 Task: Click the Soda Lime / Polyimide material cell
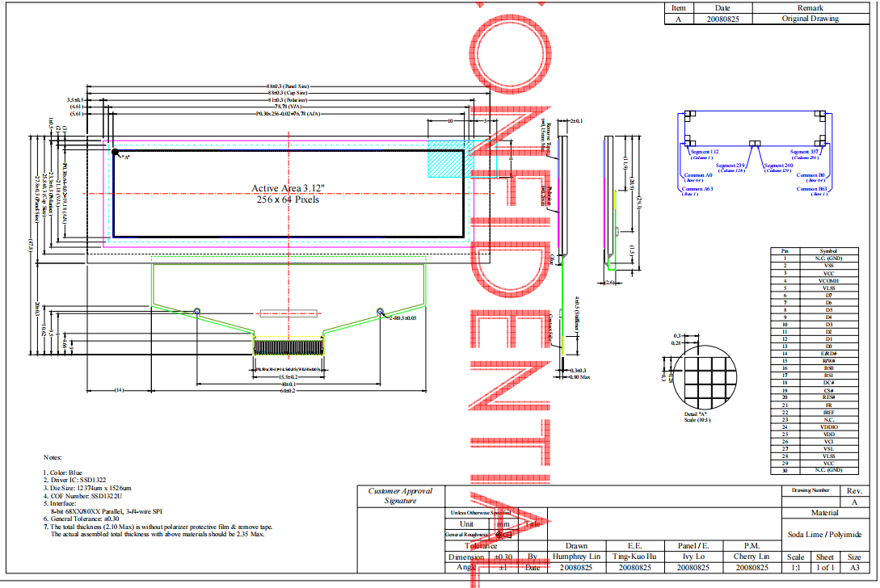[x=823, y=535]
